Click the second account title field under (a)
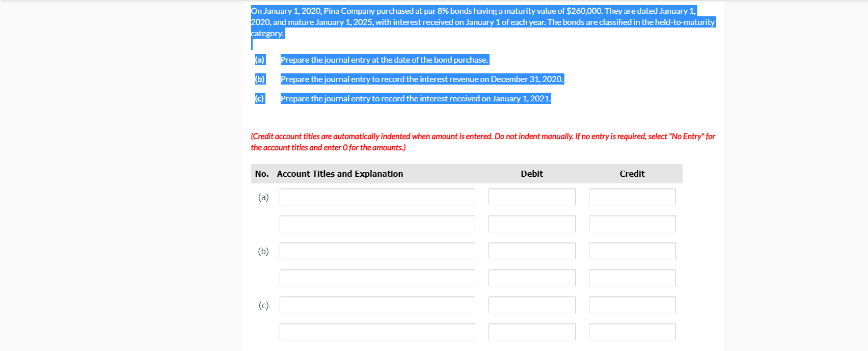Image resolution: width=868 pixels, height=351 pixels. coord(377,224)
